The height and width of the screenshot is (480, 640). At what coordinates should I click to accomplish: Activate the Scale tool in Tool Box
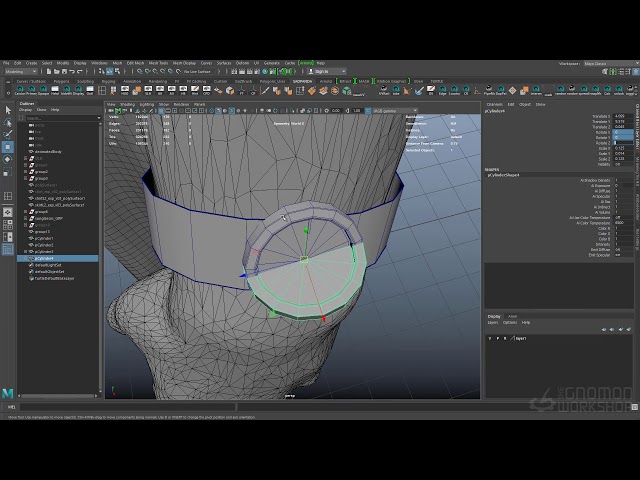pos(8,172)
